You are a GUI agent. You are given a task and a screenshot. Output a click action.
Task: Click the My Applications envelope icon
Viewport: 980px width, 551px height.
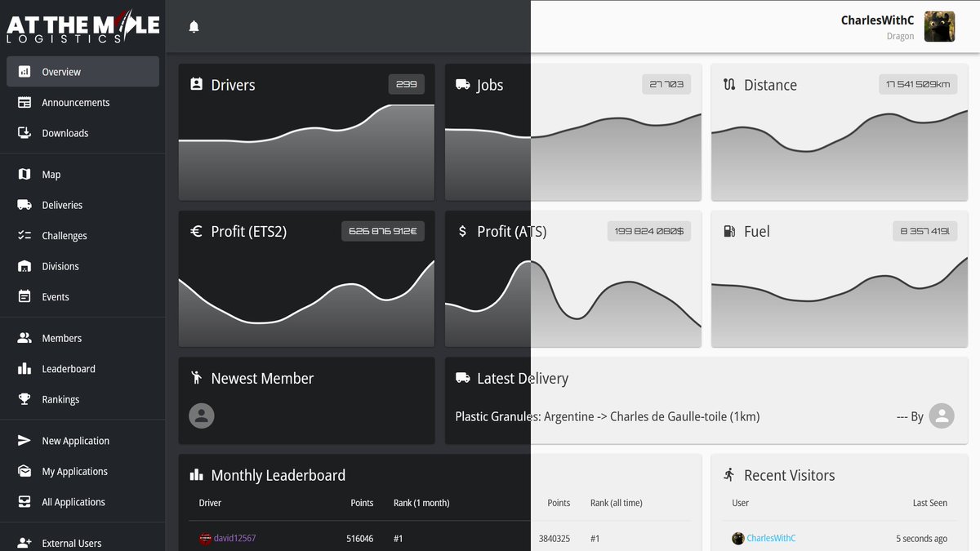(x=24, y=471)
